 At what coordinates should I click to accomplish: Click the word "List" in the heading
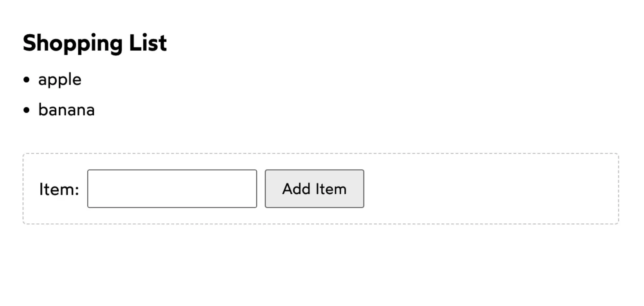pyautogui.click(x=148, y=42)
